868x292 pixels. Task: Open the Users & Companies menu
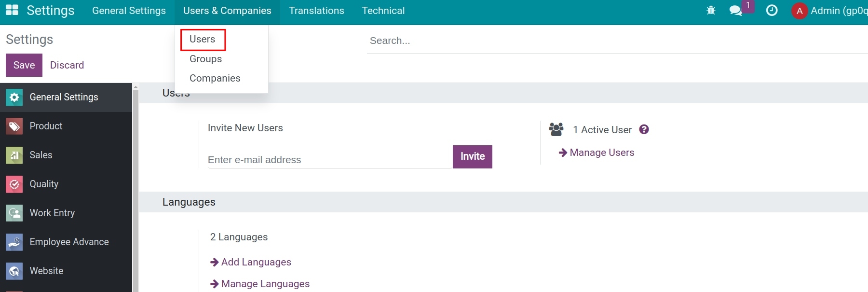pyautogui.click(x=227, y=11)
